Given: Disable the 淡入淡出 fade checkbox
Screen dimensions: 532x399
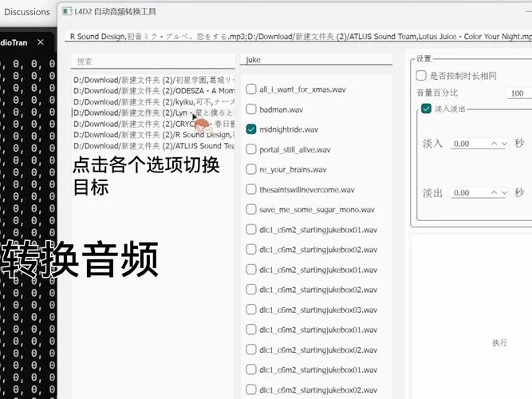Looking at the screenshot, I should click(426, 109).
